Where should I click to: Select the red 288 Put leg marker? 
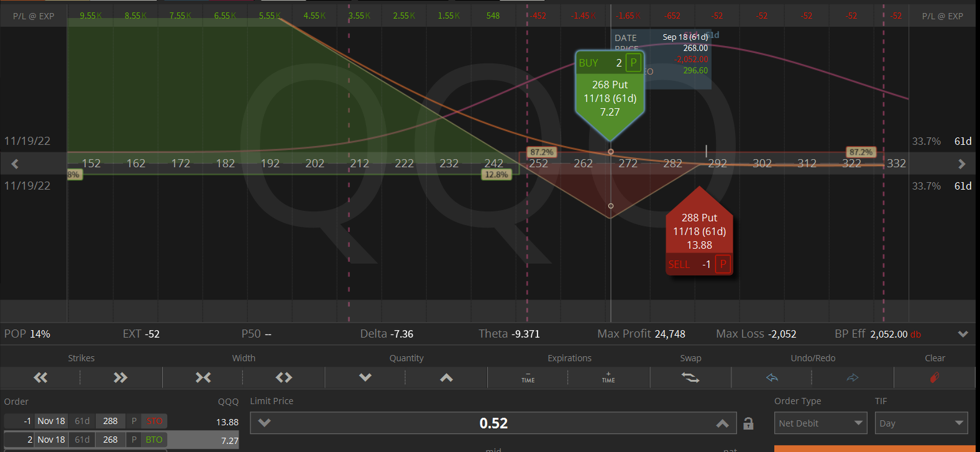pos(699,231)
